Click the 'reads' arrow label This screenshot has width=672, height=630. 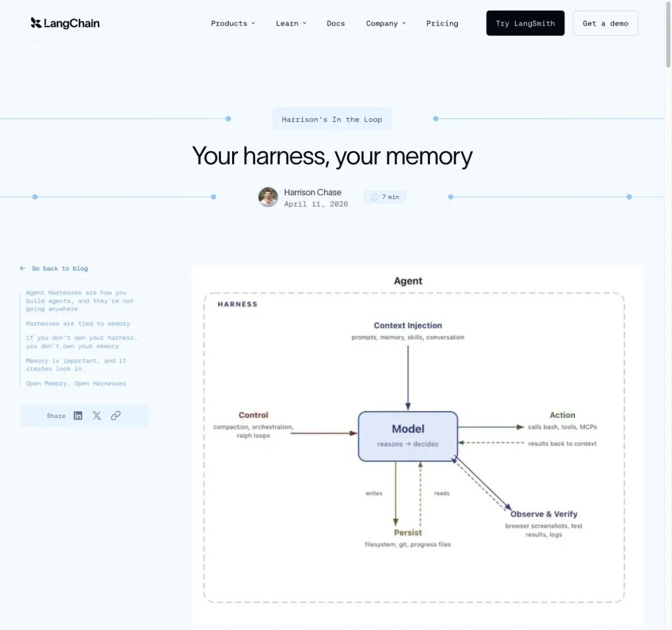coord(442,493)
